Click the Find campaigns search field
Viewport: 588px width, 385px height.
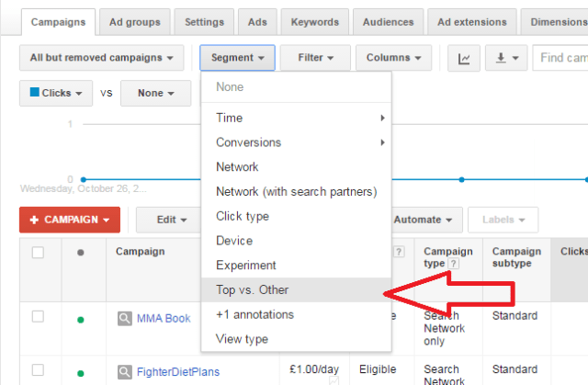[x=562, y=58]
